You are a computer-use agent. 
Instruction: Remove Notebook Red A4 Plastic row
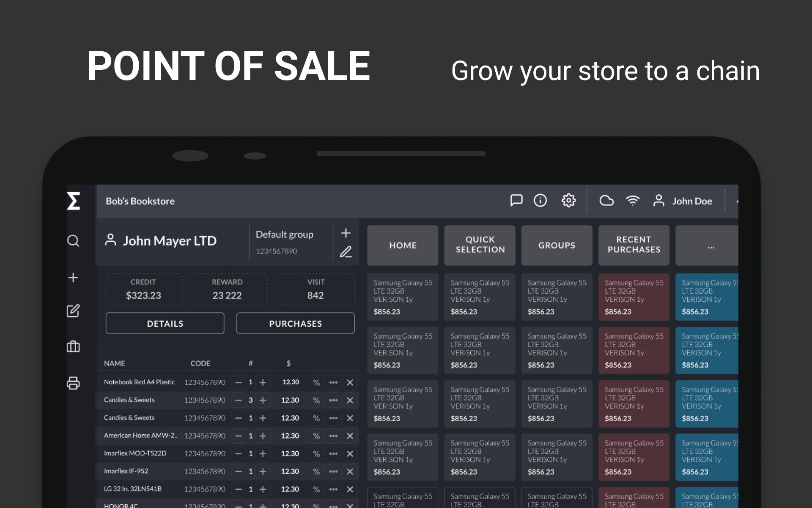point(350,382)
